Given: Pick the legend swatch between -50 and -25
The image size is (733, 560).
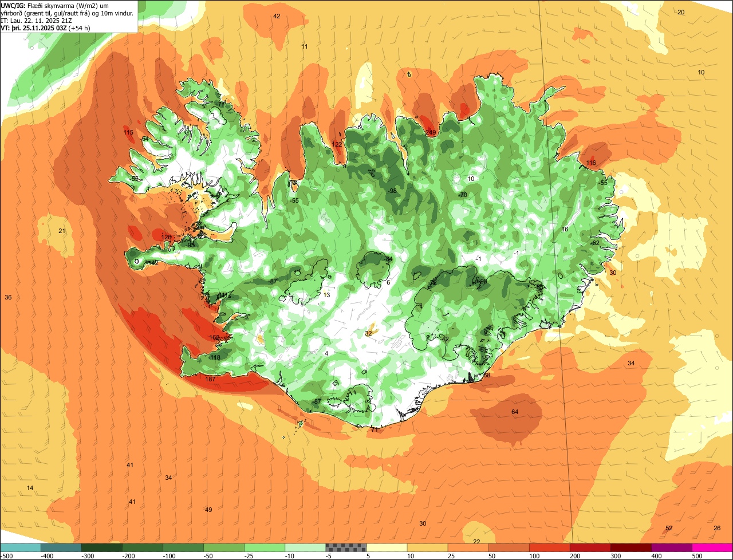Looking at the screenshot, I should pyautogui.click(x=224, y=547).
